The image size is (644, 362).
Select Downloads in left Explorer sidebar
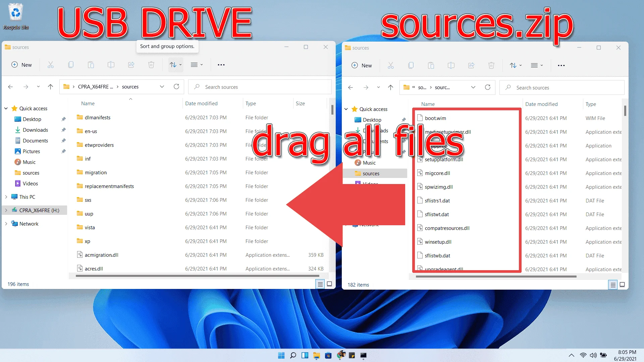tap(35, 130)
